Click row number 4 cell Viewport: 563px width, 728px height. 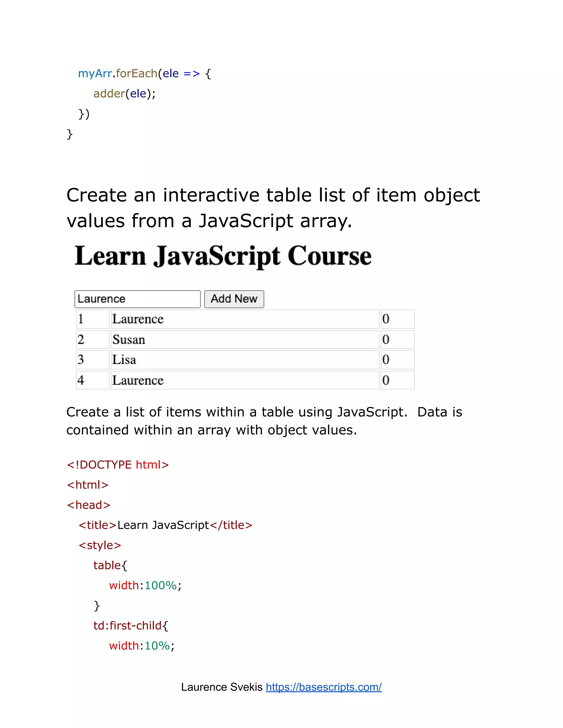(x=93, y=380)
